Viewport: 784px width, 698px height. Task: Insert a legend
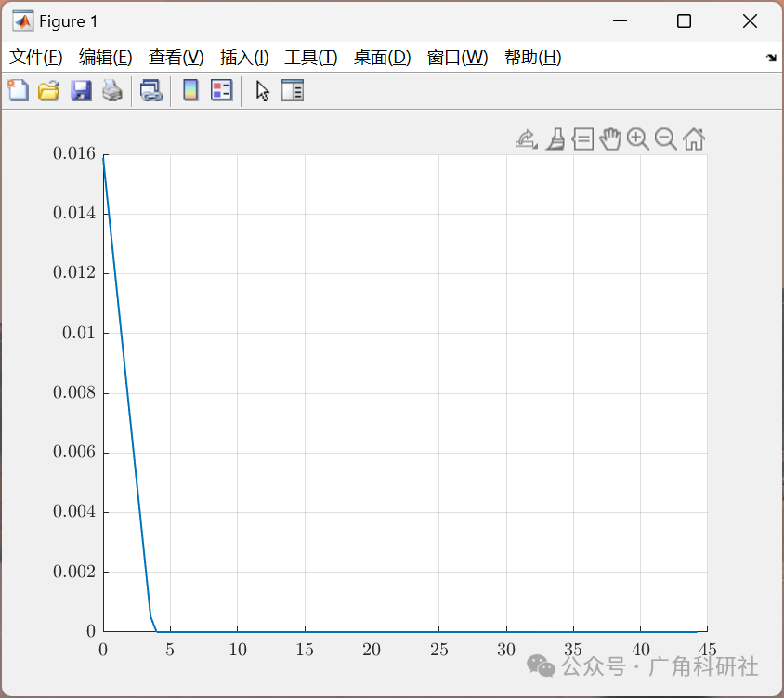220,90
